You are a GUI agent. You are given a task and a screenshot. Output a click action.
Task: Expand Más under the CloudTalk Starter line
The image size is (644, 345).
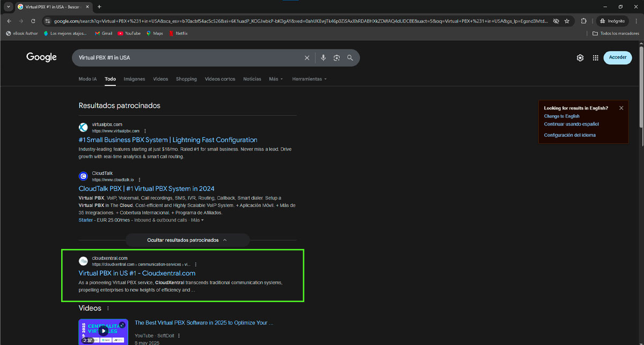coord(197,220)
